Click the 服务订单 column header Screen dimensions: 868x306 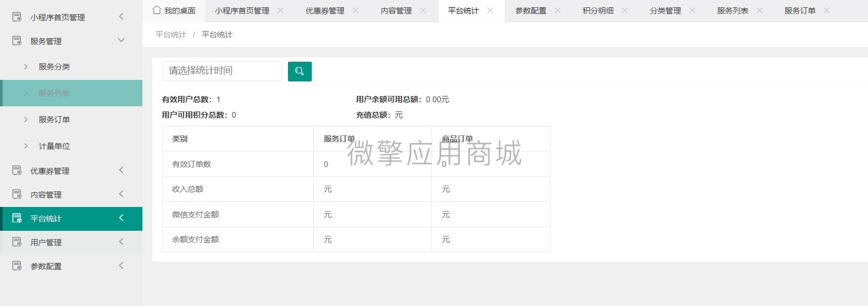point(339,139)
